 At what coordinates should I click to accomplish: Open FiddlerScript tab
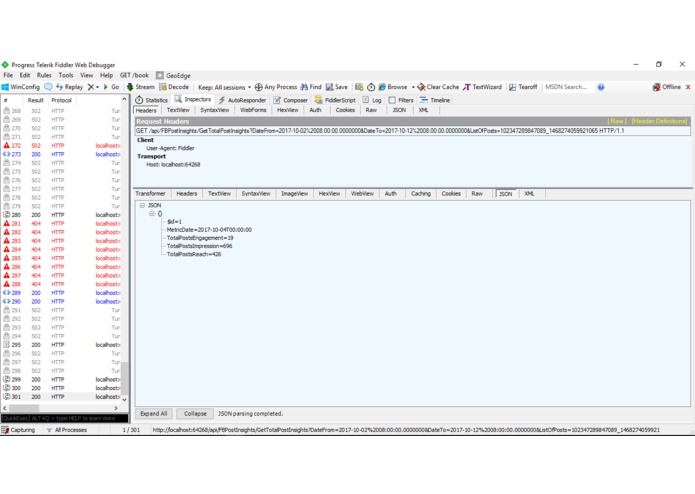[x=335, y=100]
